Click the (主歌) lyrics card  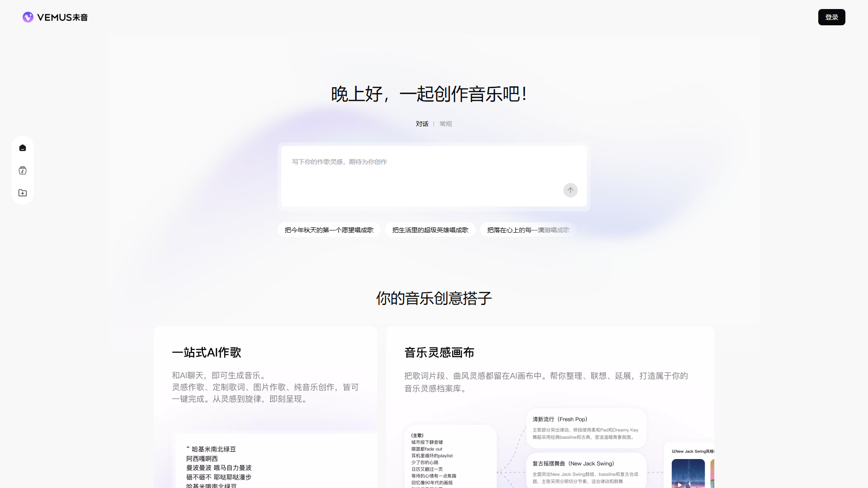(451, 456)
